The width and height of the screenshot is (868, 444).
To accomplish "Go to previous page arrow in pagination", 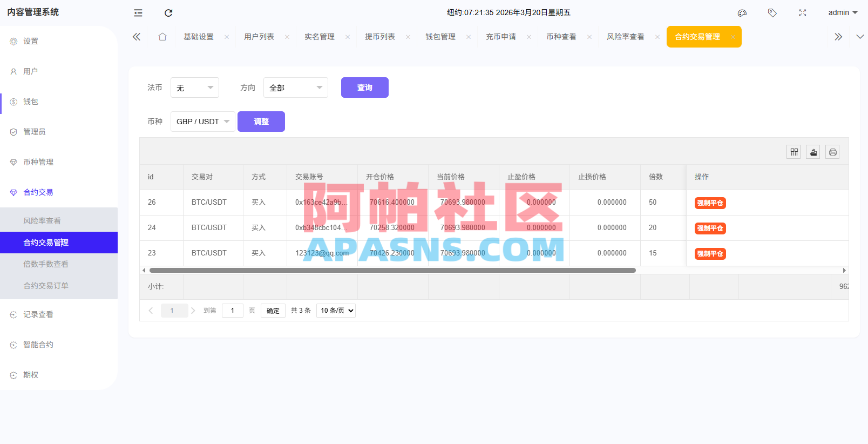I will pyautogui.click(x=151, y=311).
